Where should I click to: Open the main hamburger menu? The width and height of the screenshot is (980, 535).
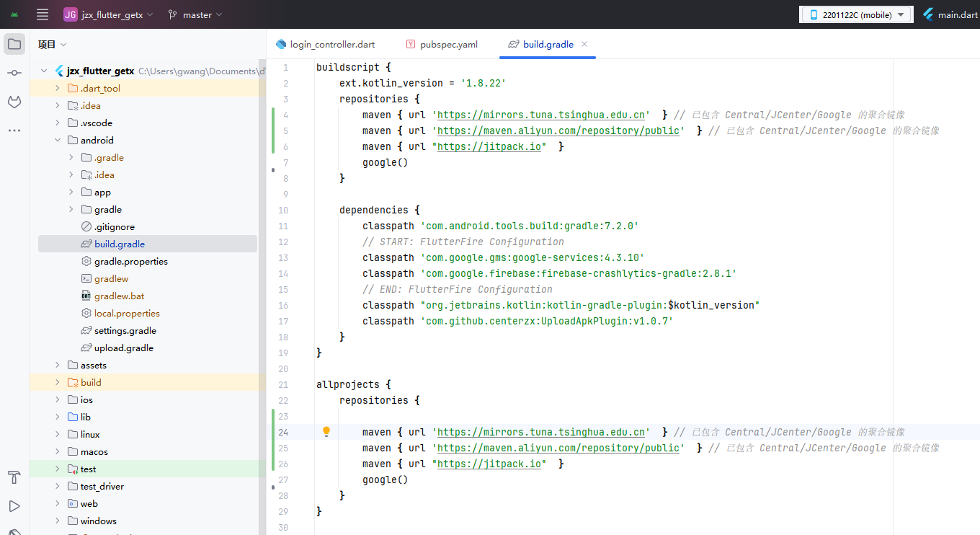[43, 14]
